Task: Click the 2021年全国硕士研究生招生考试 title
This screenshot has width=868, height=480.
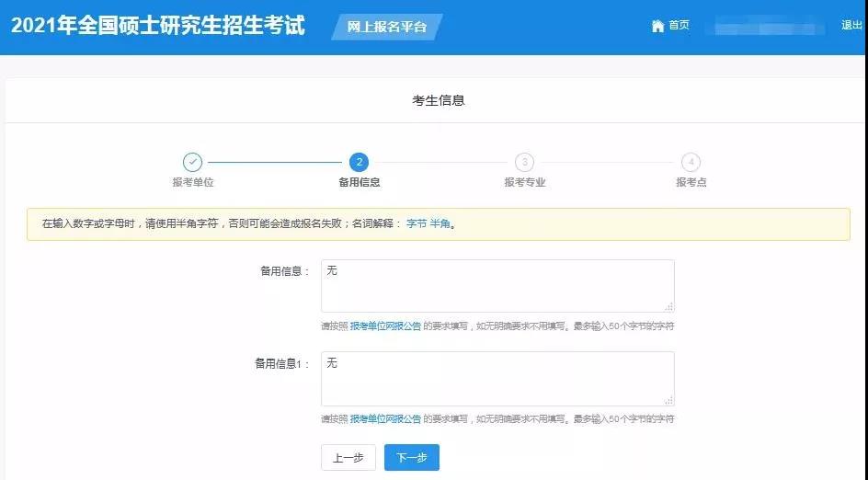Action: tap(158, 26)
